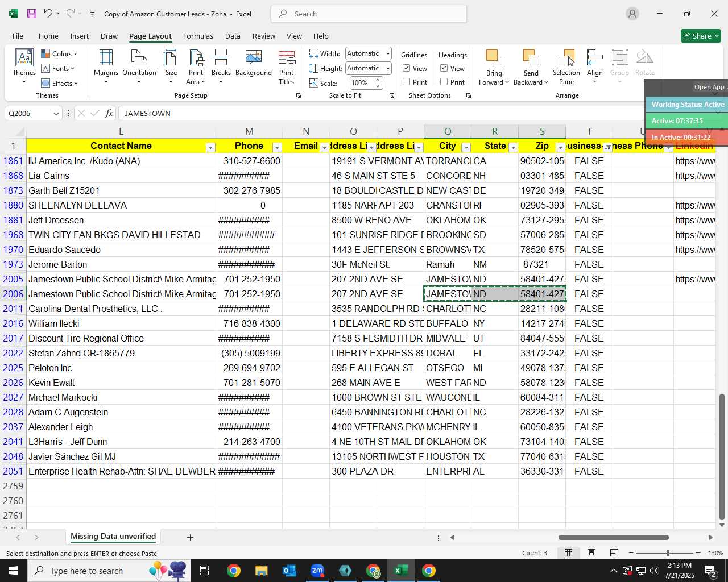Click the Insert Function fx icon
Screen dimensions: 728x582
[109, 113]
